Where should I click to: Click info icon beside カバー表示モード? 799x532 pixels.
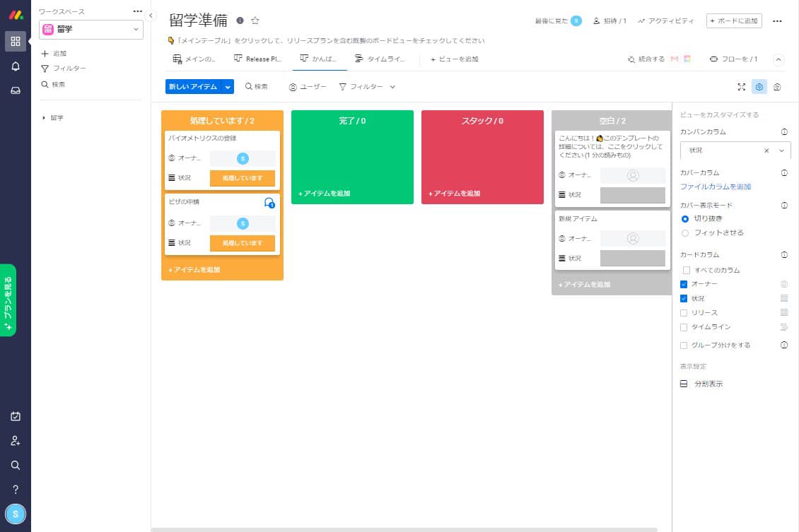point(784,206)
